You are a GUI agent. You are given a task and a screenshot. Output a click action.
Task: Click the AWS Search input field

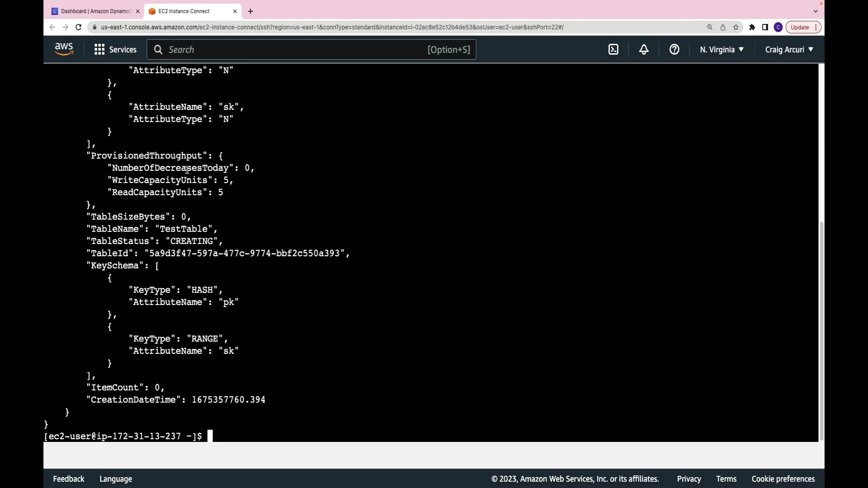[294, 50]
